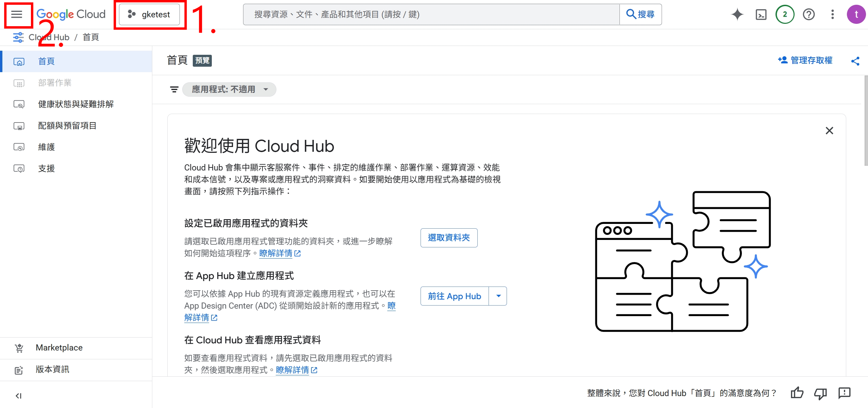
Task: Click the vertical page scrollbar
Action: (x=866, y=121)
